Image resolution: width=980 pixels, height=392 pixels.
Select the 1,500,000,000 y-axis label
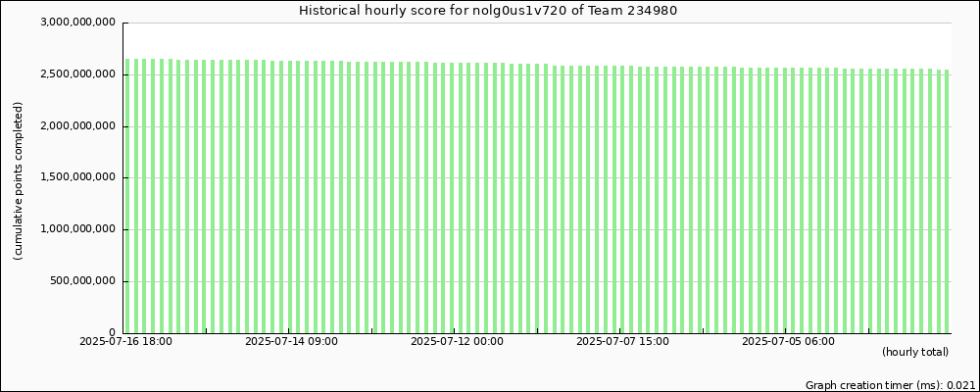78,178
